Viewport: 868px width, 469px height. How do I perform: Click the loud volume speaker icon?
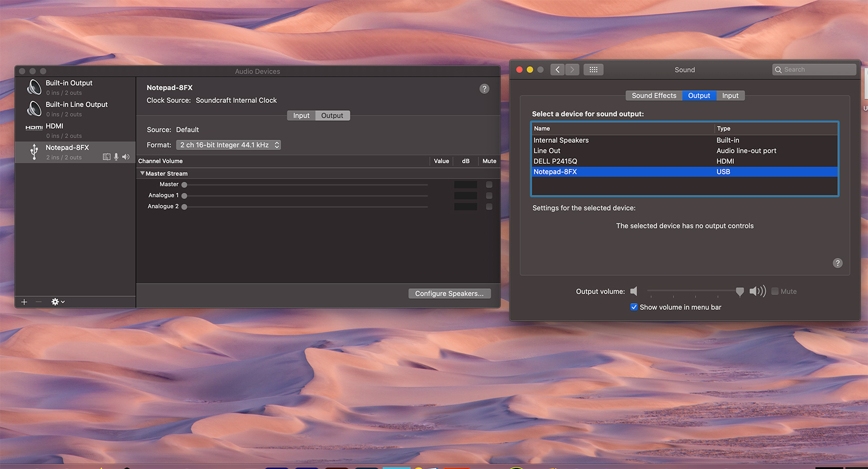(758, 291)
